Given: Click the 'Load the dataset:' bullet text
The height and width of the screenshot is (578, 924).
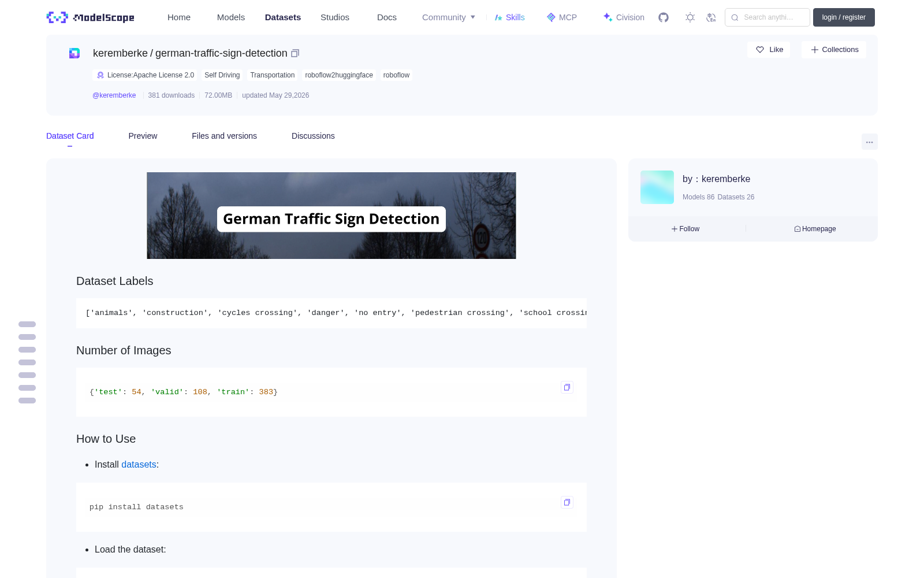Looking at the screenshot, I should [130, 550].
